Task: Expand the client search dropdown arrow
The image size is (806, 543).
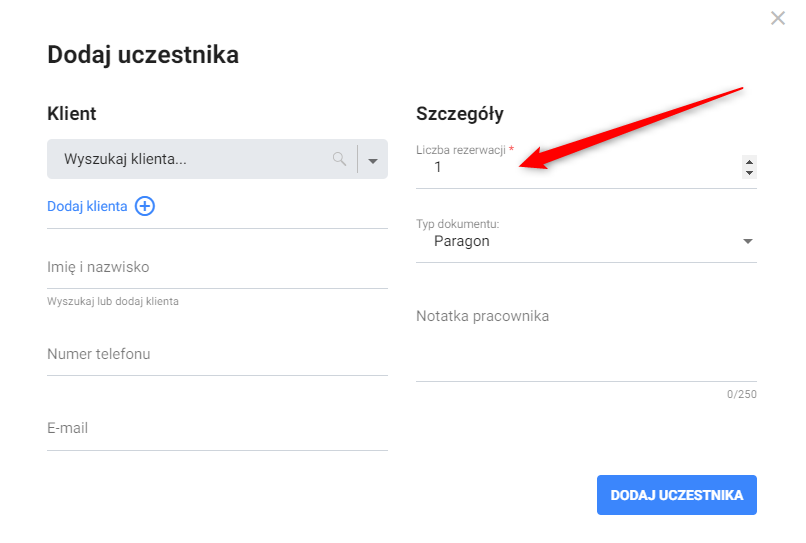Action: pos(373,160)
